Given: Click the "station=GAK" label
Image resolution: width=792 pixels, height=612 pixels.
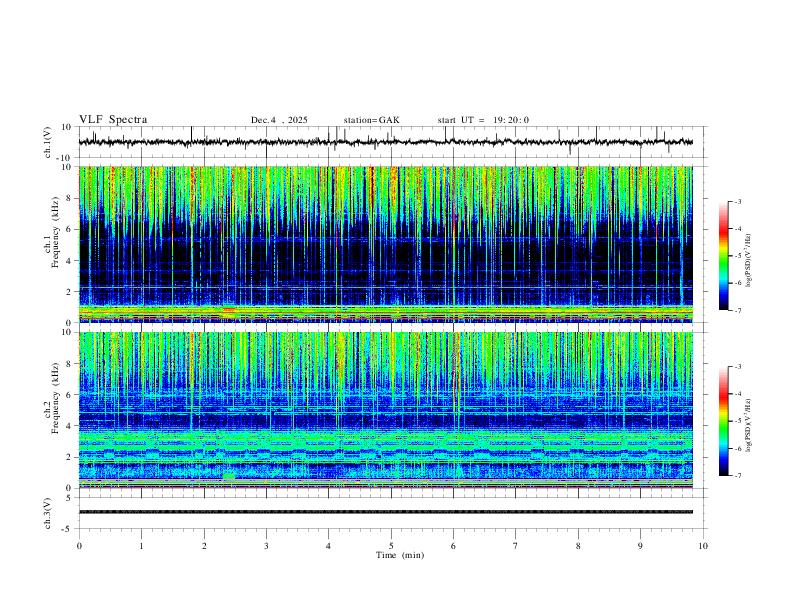Looking at the screenshot, I should pos(371,120).
